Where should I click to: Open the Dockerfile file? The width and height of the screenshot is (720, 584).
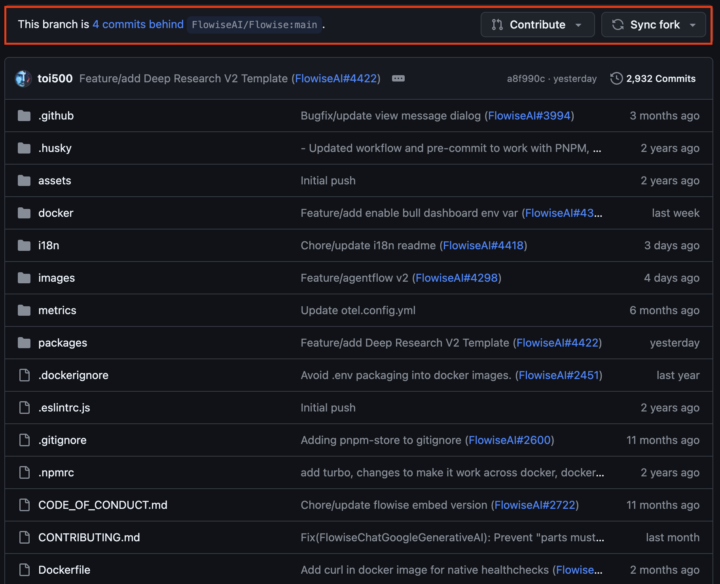[x=64, y=570]
